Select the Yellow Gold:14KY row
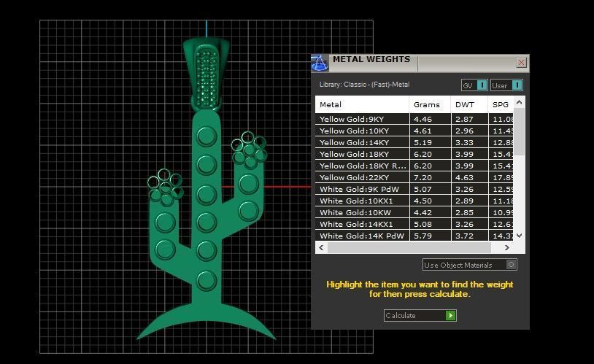This screenshot has height=364, width=594. click(414, 142)
